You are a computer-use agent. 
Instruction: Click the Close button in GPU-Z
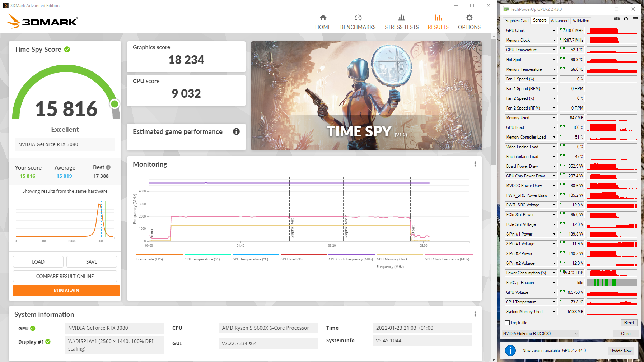click(x=626, y=334)
